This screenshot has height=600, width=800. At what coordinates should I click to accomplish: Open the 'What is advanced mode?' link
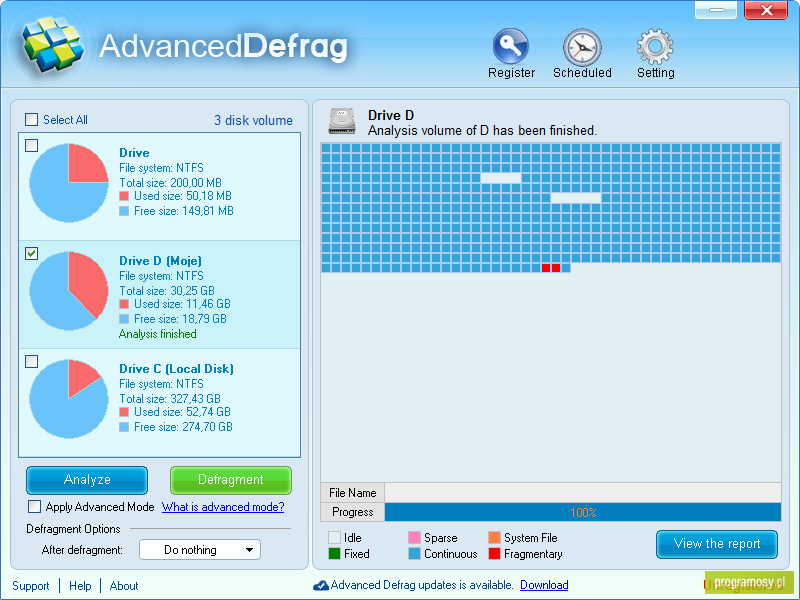[x=223, y=507]
